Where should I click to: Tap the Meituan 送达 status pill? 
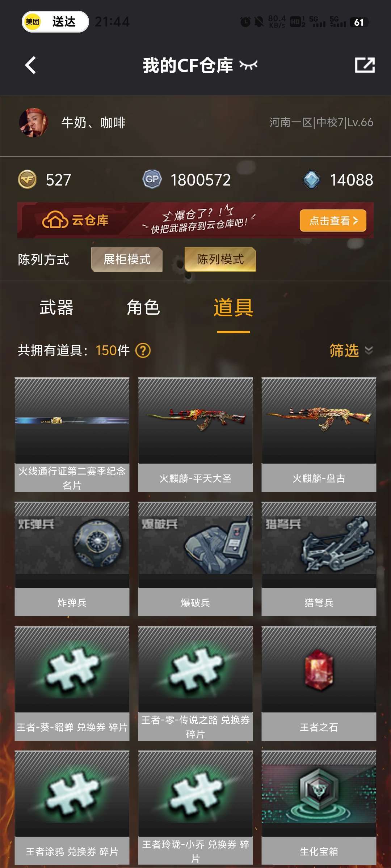tap(55, 22)
